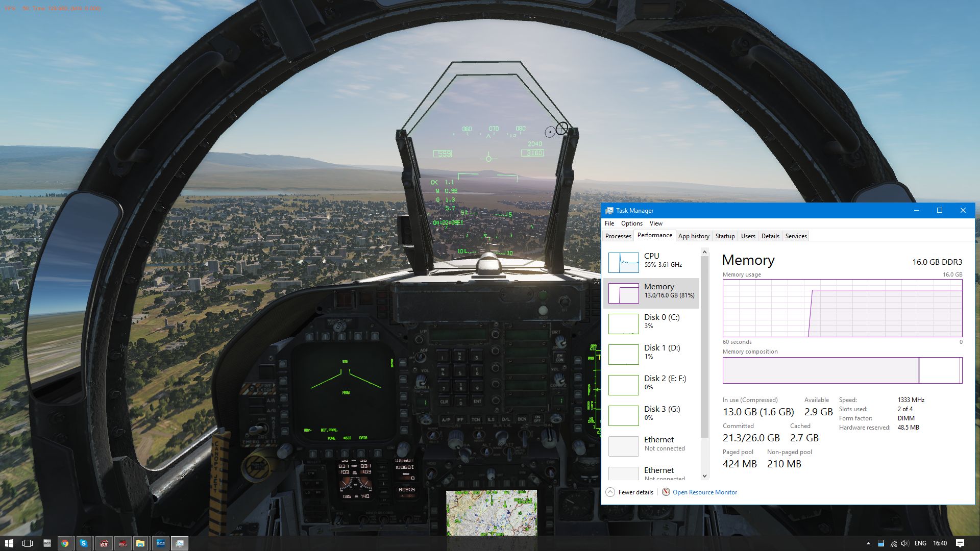The height and width of the screenshot is (551, 980).
Task: Open the red GPU Tweak taskbar app
Action: [122, 543]
